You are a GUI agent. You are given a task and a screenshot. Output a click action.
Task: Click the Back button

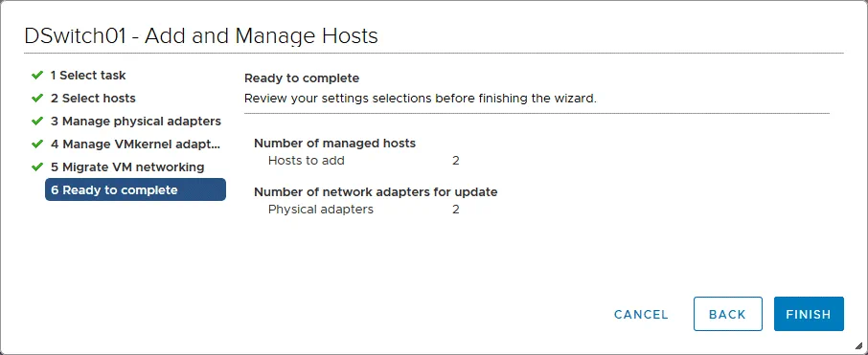pos(727,314)
